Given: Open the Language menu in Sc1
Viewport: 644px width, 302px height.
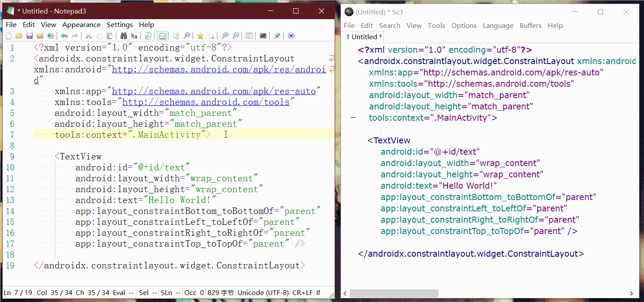Looking at the screenshot, I should tap(498, 26).
